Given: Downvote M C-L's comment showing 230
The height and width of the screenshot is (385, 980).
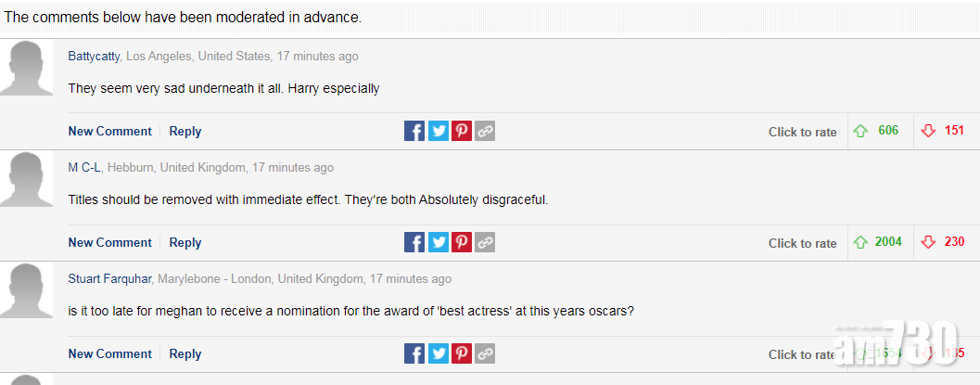Looking at the screenshot, I should click(x=928, y=242).
